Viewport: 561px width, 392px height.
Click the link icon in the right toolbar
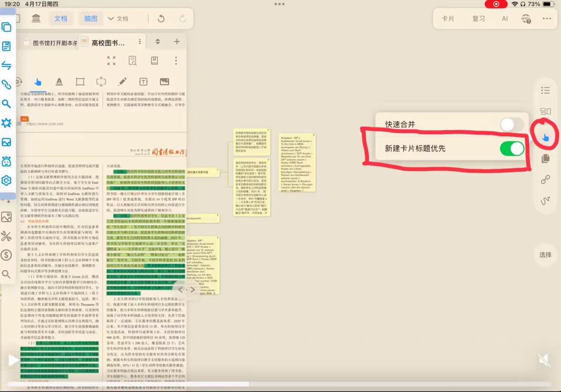(x=545, y=179)
